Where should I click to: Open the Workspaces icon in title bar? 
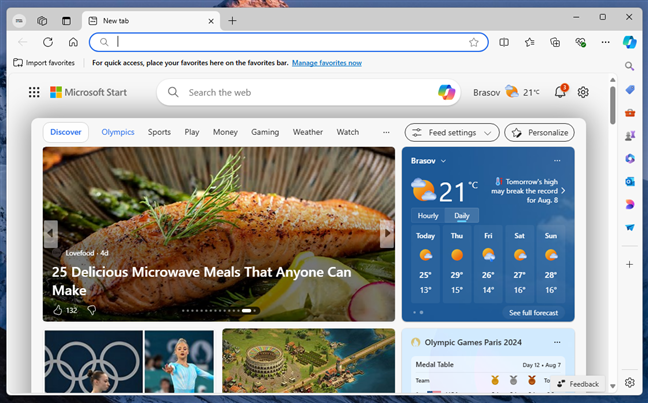coord(42,21)
